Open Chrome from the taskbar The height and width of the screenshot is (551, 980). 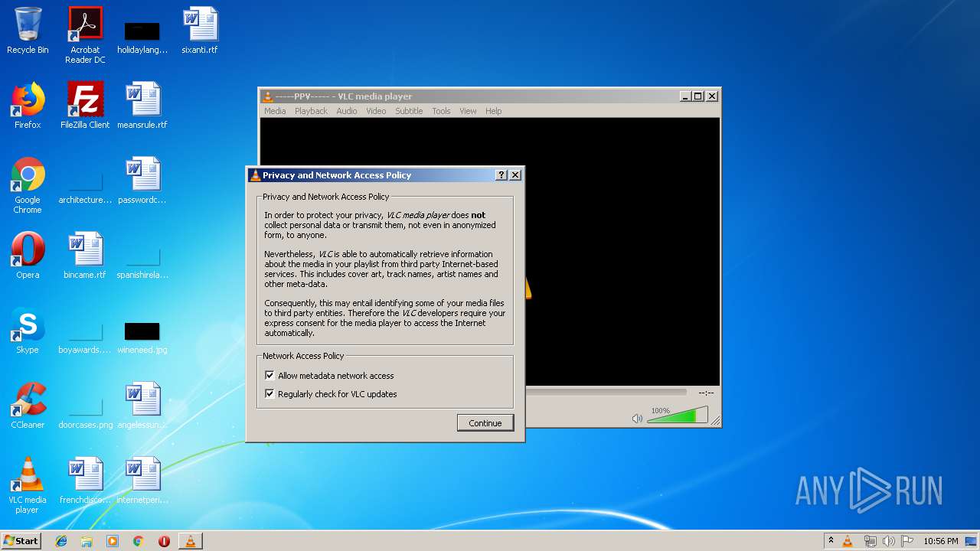[139, 541]
